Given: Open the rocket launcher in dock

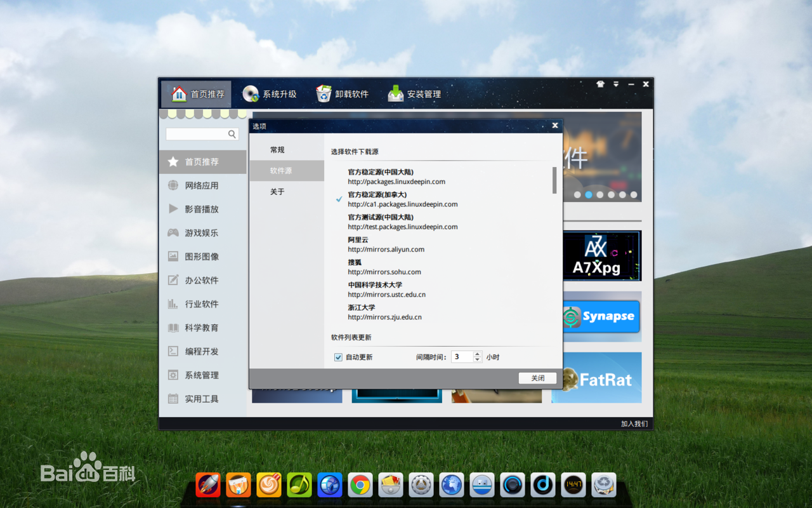Looking at the screenshot, I should tap(207, 485).
